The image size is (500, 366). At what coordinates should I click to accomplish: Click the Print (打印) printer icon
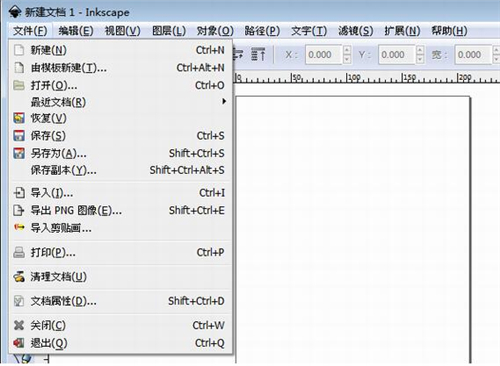19,252
